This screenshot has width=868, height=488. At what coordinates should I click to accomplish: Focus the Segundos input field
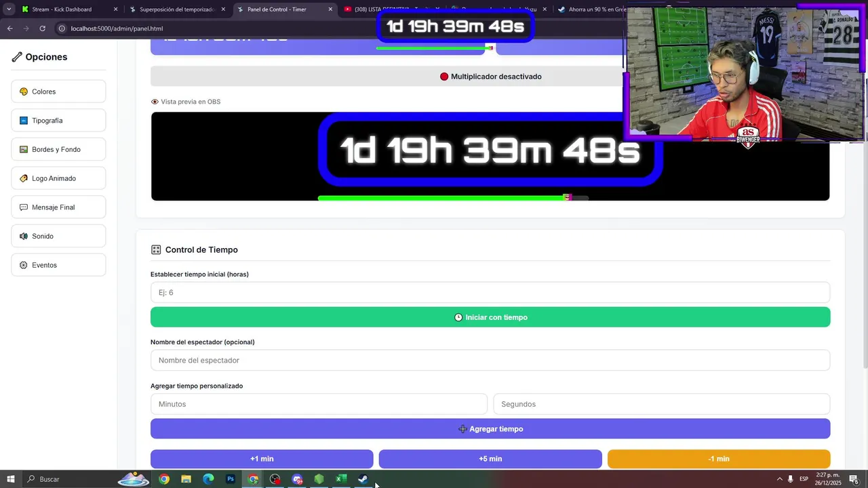[x=661, y=404]
